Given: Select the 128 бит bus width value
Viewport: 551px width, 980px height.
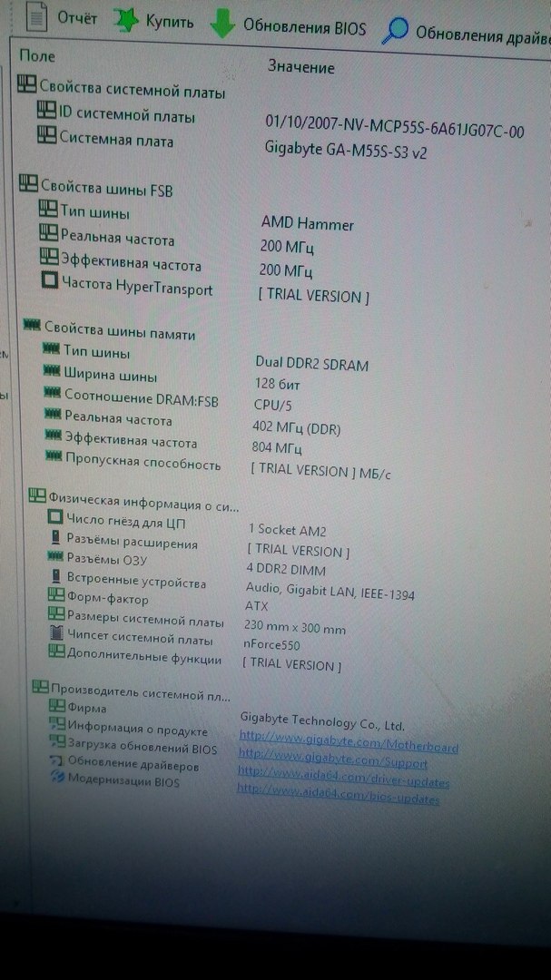Looking at the screenshot, I should click(277, 384).
